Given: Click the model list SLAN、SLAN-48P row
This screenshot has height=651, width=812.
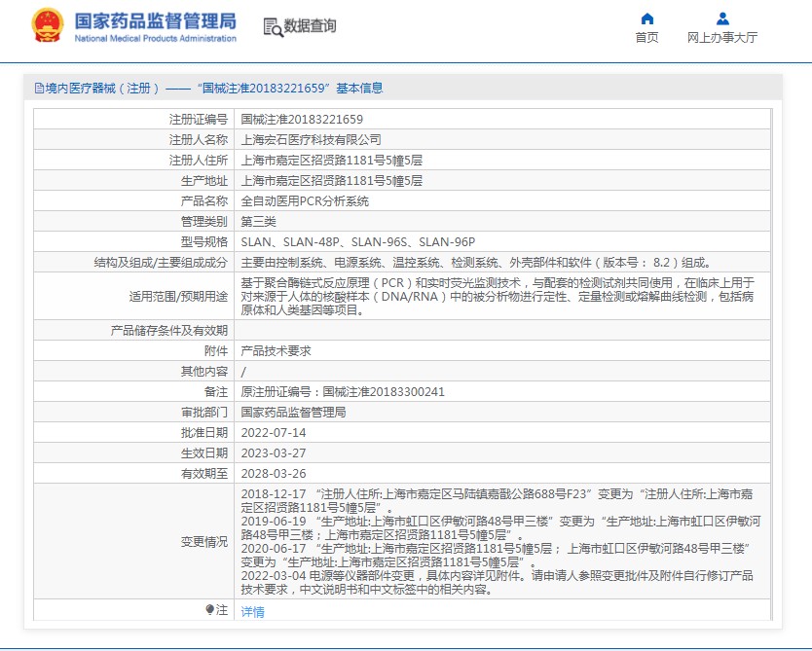Looking at the screenshot, I should [x=357, y=242].
